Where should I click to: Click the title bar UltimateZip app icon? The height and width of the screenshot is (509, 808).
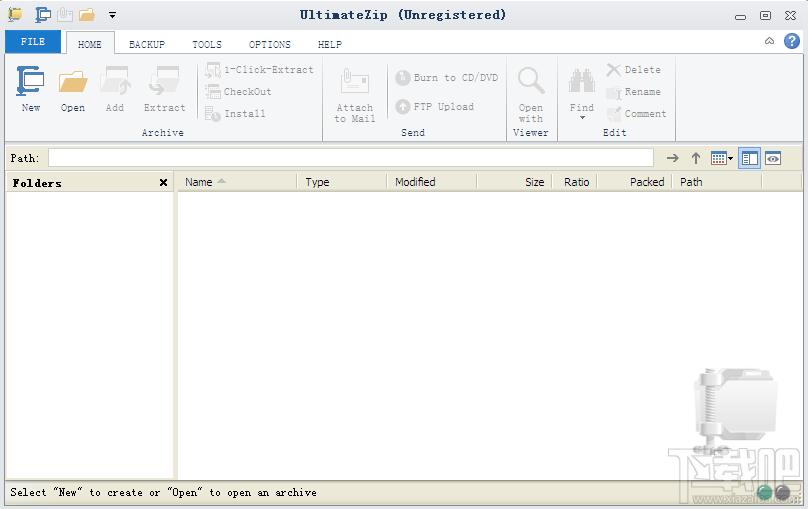(x=15, y=14)
